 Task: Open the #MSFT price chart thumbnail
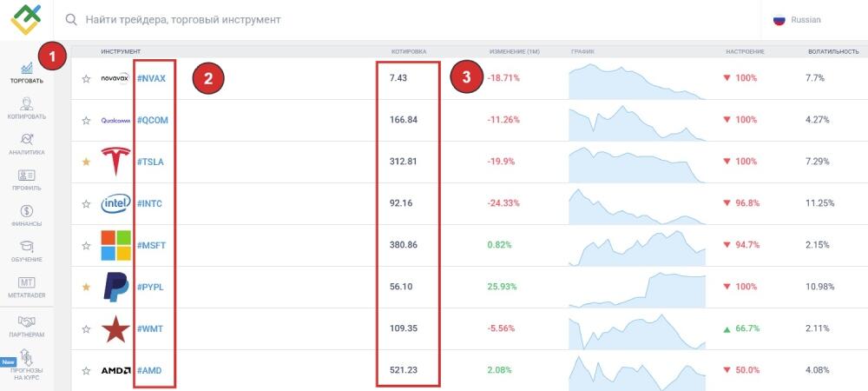[x=637, y=249]
